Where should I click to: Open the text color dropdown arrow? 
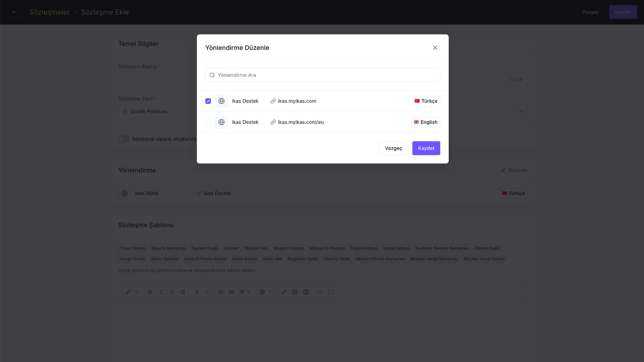pos(207,292)
